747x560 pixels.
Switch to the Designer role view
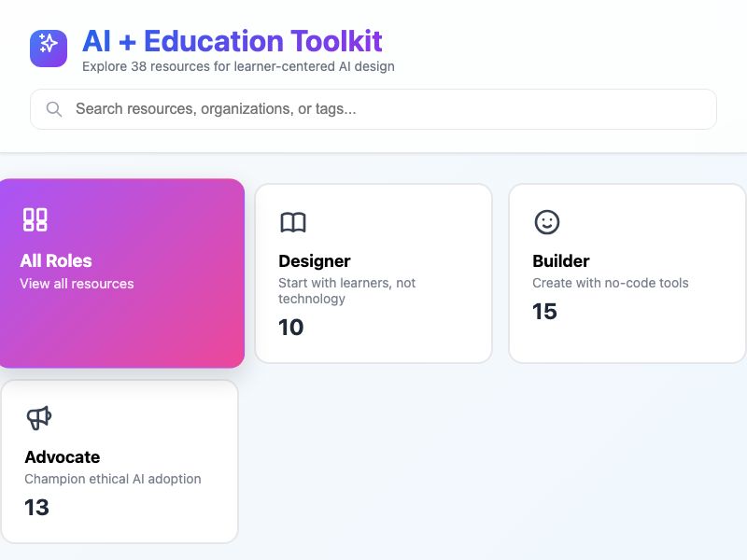pos(373,272)
